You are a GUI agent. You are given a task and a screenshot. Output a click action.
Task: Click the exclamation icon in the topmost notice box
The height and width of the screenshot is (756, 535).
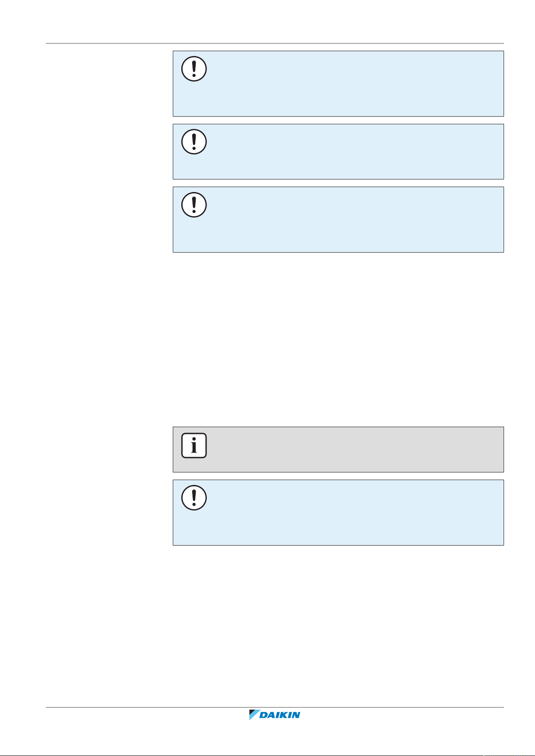(x=194, y=69)
